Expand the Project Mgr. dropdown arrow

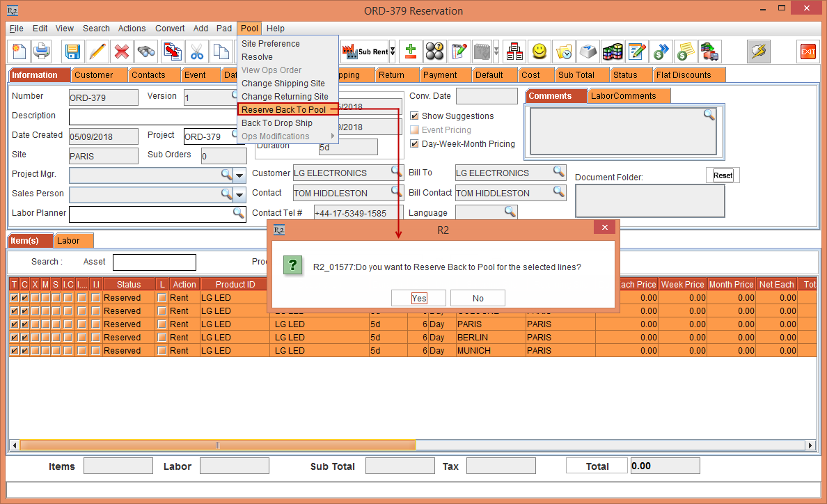pos(239,175)
